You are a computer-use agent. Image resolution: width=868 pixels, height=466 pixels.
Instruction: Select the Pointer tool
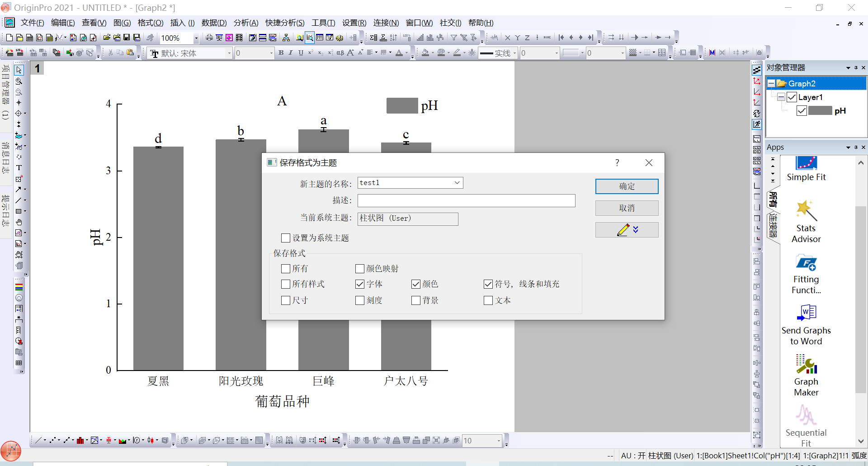click(x=19, y=70)
